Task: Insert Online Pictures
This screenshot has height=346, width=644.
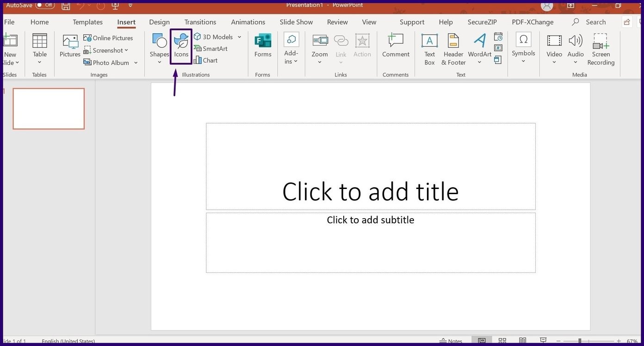Action: [108, 38]
